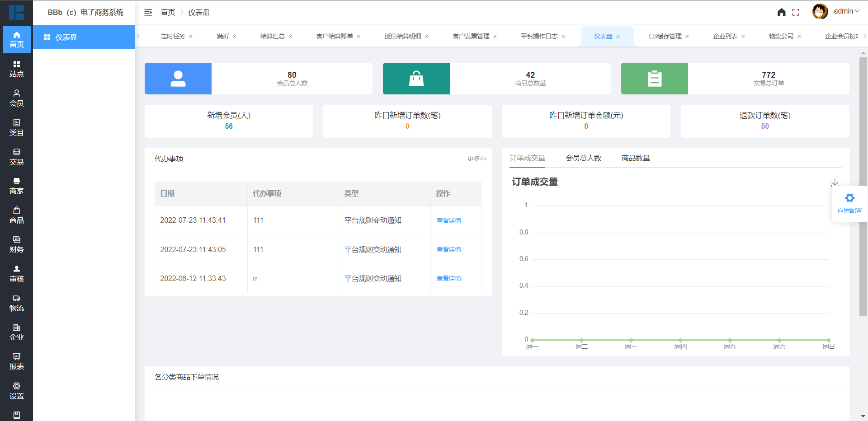
Task: Close the 满折 tab
Action: 235,37
